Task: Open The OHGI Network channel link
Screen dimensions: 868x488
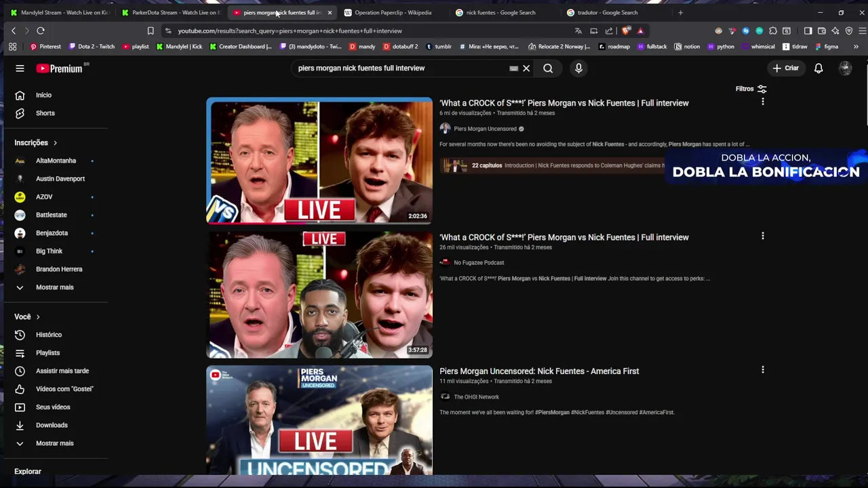Action: pyautogui.click(x=476, y=397)
